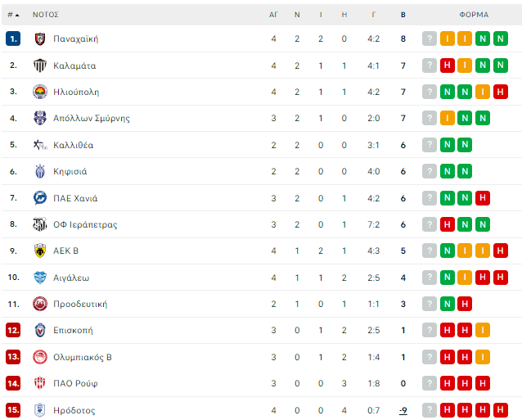This screenshot has height=420, width=522.
Task: Sort by the ΑΓ matches played header
Action: click(273, 15)
